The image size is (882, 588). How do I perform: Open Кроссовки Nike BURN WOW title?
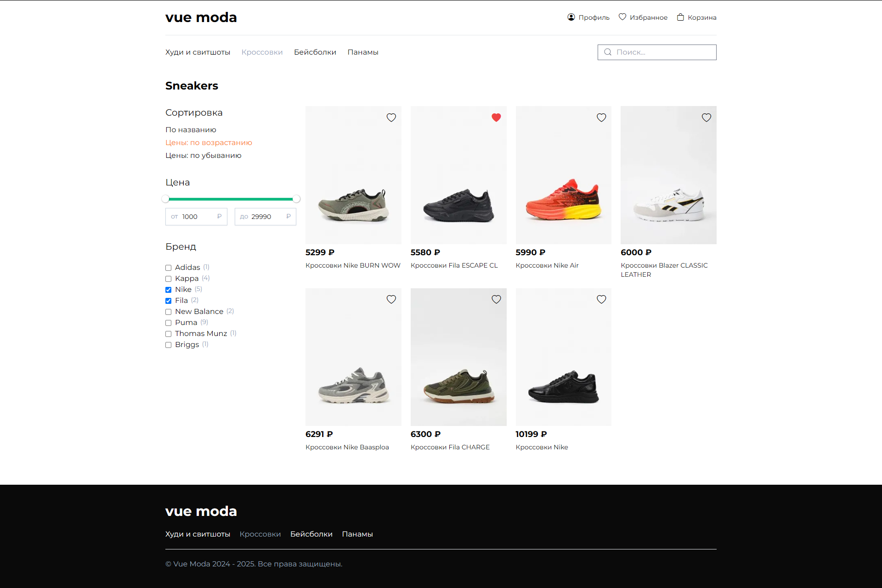(x=353, y=265)
